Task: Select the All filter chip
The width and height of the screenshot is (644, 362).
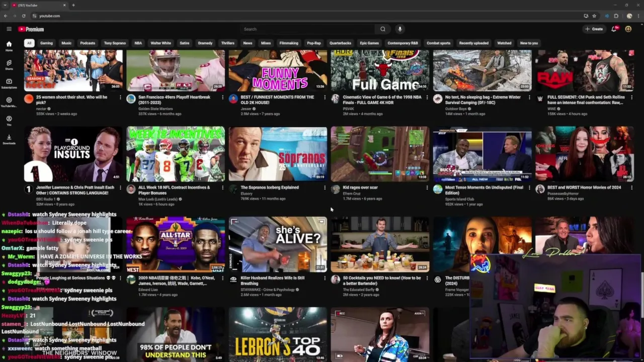Action: click(29, 43)
